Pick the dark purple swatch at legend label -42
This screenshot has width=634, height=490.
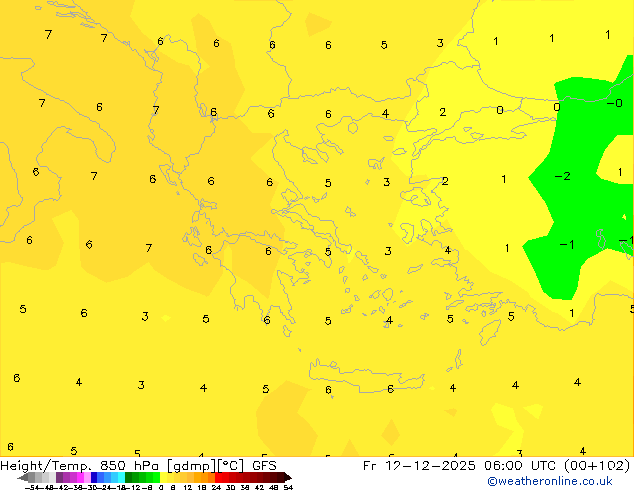[59, 478]
